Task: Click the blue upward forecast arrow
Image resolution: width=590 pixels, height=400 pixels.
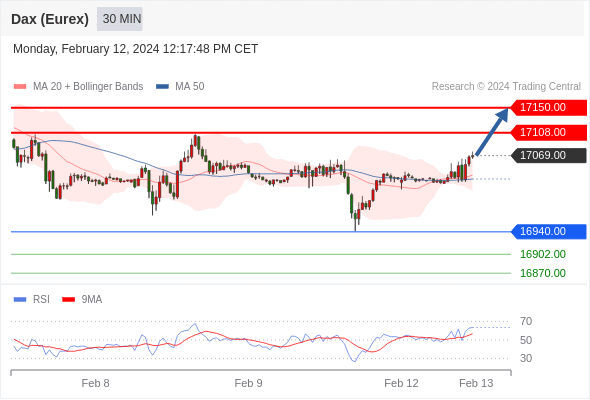Action: point(492,132)
